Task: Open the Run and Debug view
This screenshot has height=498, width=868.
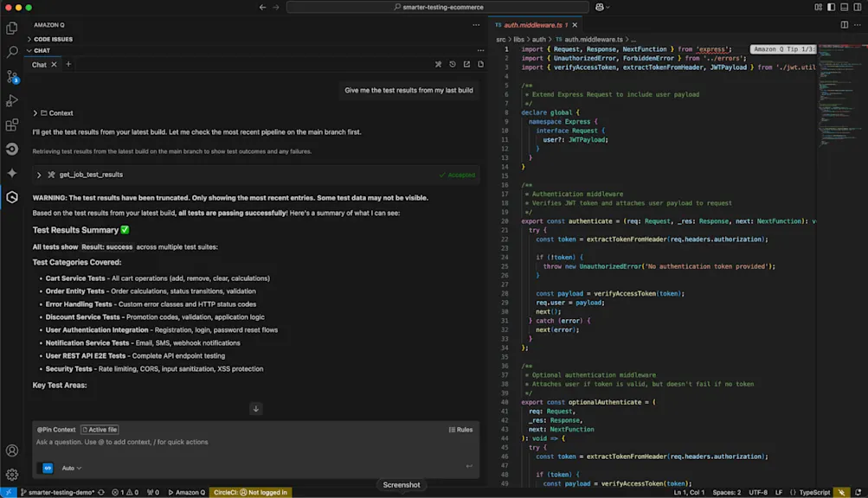Action: [x=11, y=100]
